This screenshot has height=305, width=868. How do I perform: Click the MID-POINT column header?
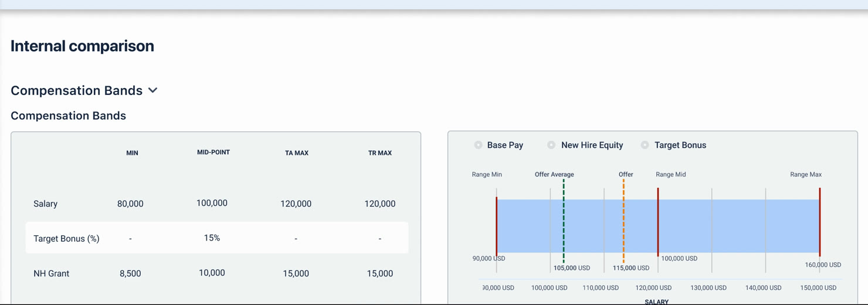click(213, 152)
